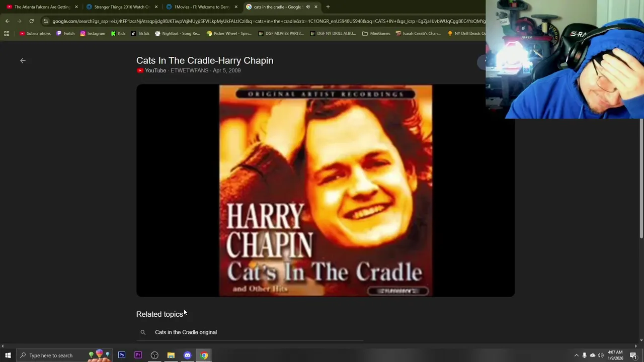Click the Related topics heading
Viewport: 644px width, 362px height.
(159, 314)
